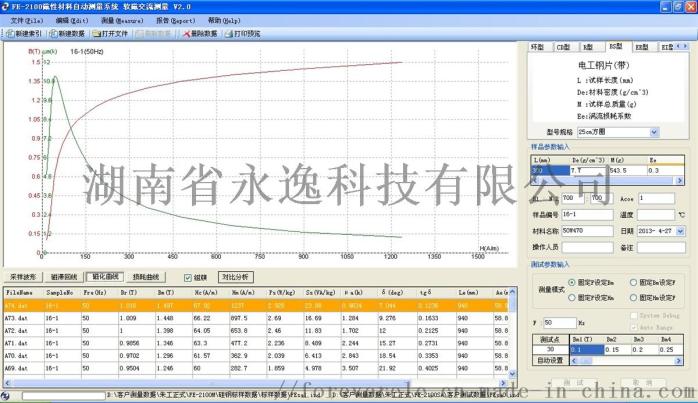This screenshot has height=403, width=698.
Task: Click the Bm4 cell showing 0.25
Action: click(671, 350)
